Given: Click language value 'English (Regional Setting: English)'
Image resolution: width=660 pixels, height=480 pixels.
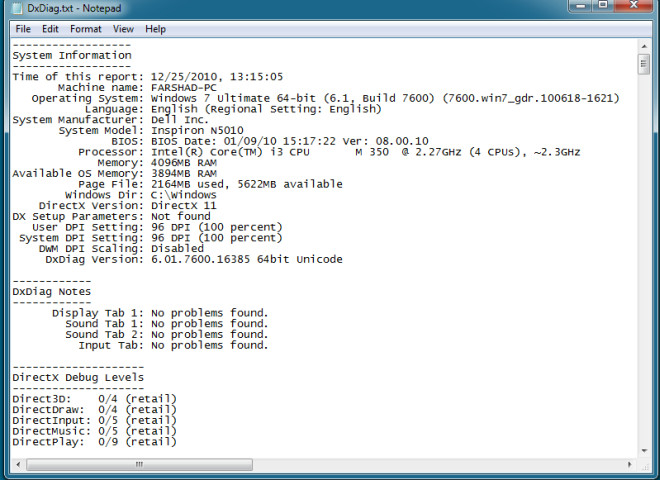Looking at the screenshot, I should (266, 109).
